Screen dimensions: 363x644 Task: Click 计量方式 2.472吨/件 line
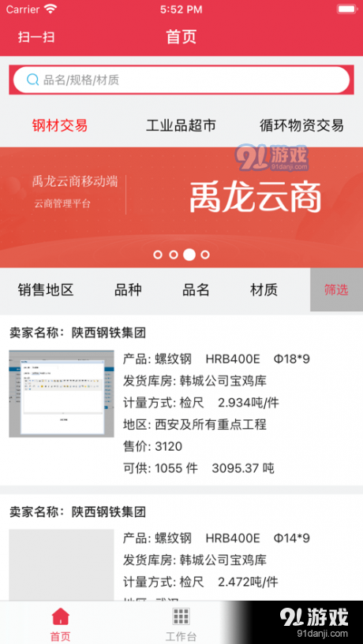(x=200, y=582)
